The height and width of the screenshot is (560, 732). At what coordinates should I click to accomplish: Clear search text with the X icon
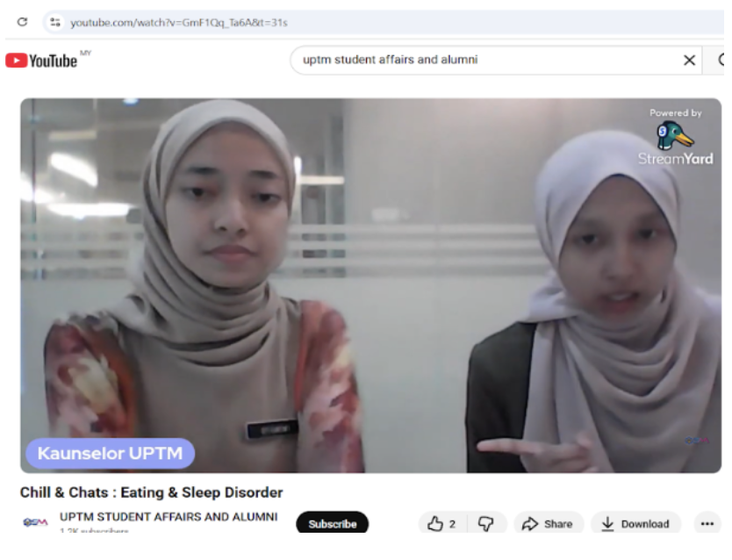point(689,61)
